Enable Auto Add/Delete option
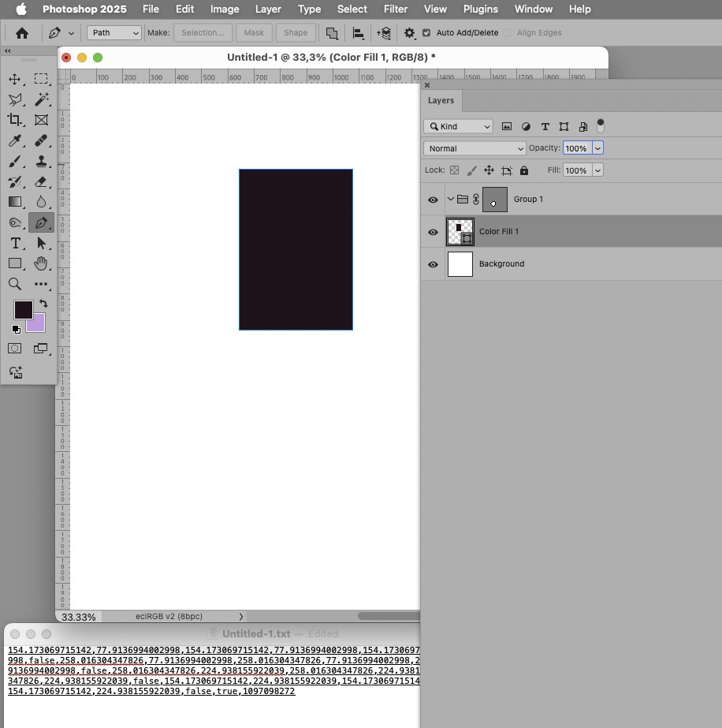722x728 pixels. pyautogui.click(x=426, y=33)
